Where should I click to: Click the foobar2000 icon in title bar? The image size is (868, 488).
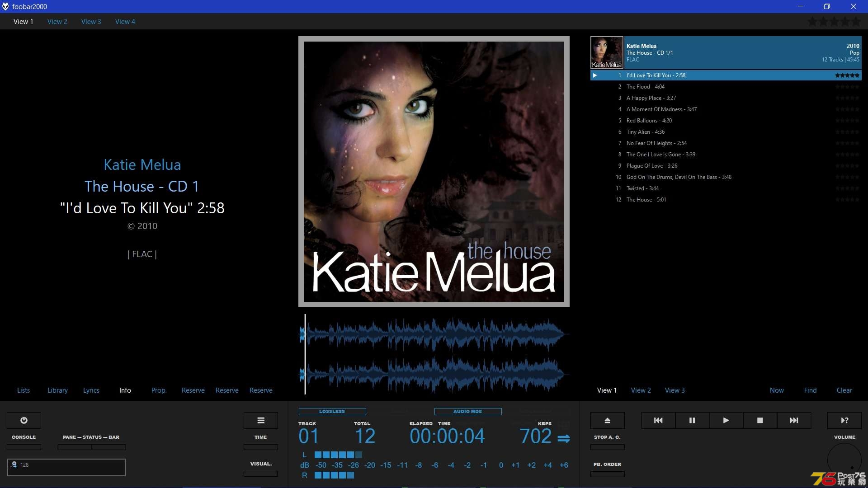[5, 6]
